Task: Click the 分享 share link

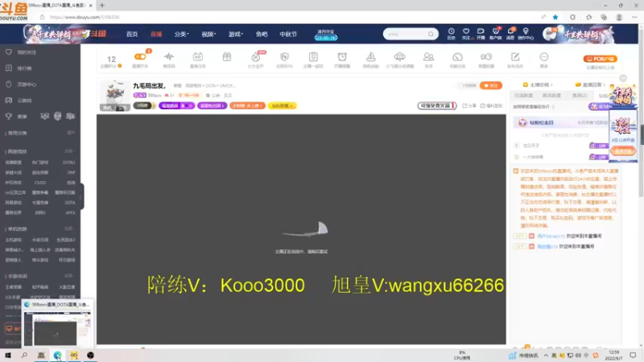Action: [469, 105]
